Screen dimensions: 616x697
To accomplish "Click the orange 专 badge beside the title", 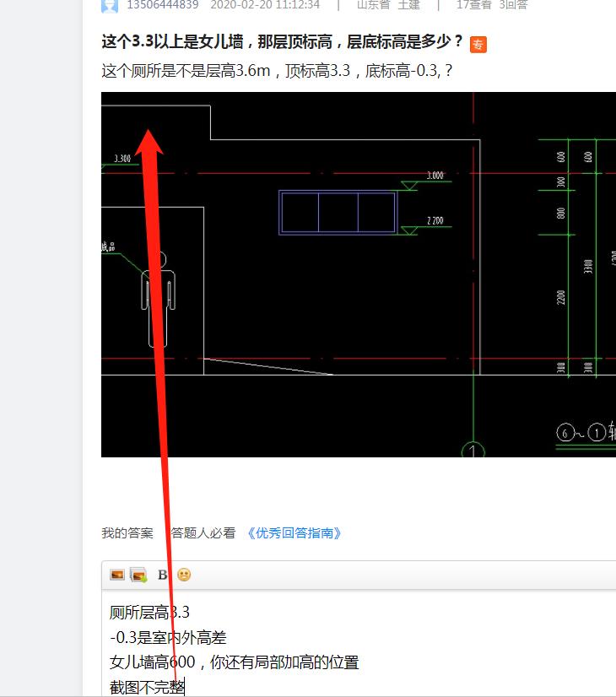I will [x=478, y=45].
